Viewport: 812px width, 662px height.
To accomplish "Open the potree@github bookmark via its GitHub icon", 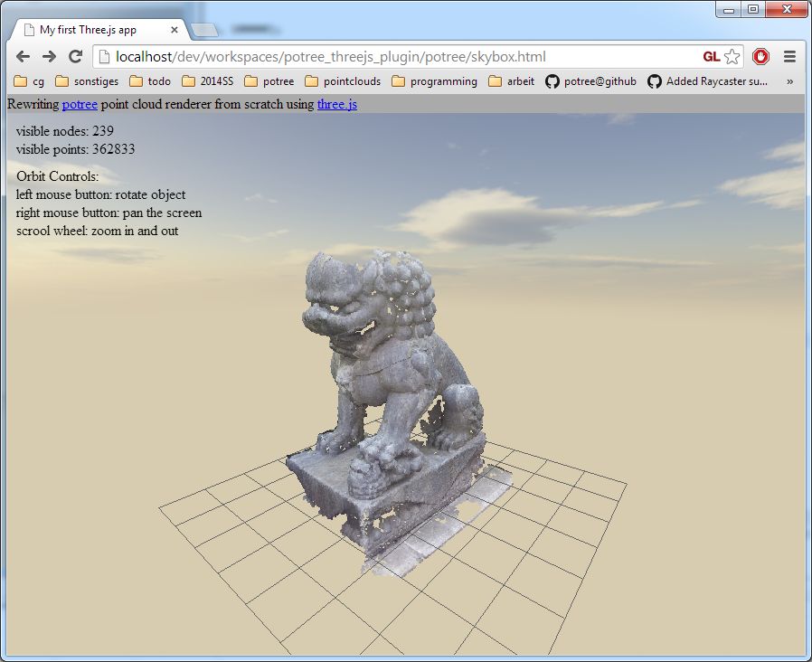I will (552, 81).
